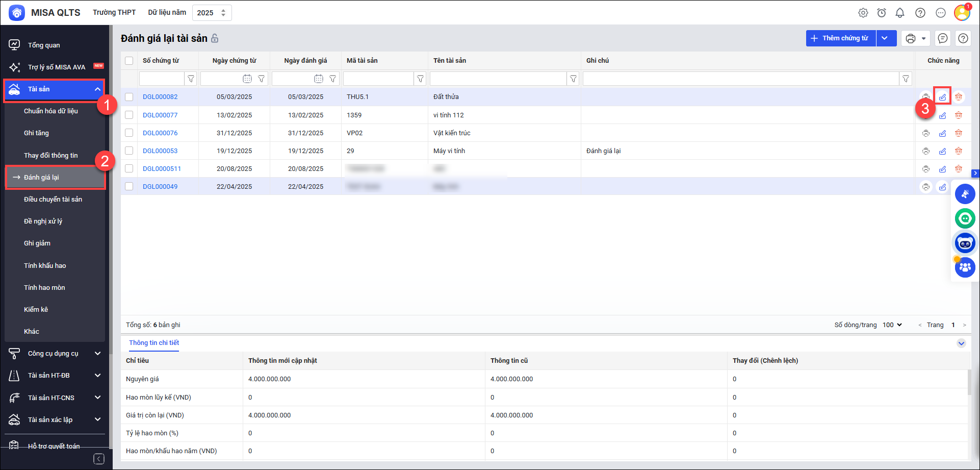Delete voucher DGL000077 using trash icon
This screenshot has width=980, height=470.
959,115
